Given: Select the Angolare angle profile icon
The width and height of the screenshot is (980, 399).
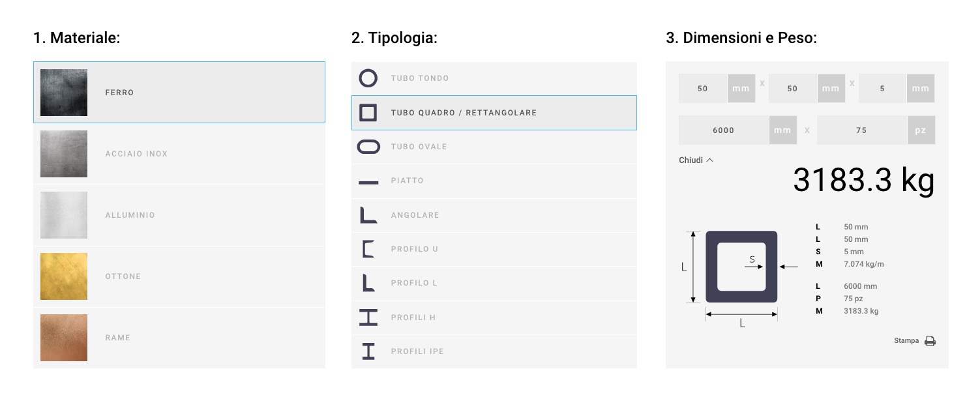Looking at the screenshot, I should (368, 215).
